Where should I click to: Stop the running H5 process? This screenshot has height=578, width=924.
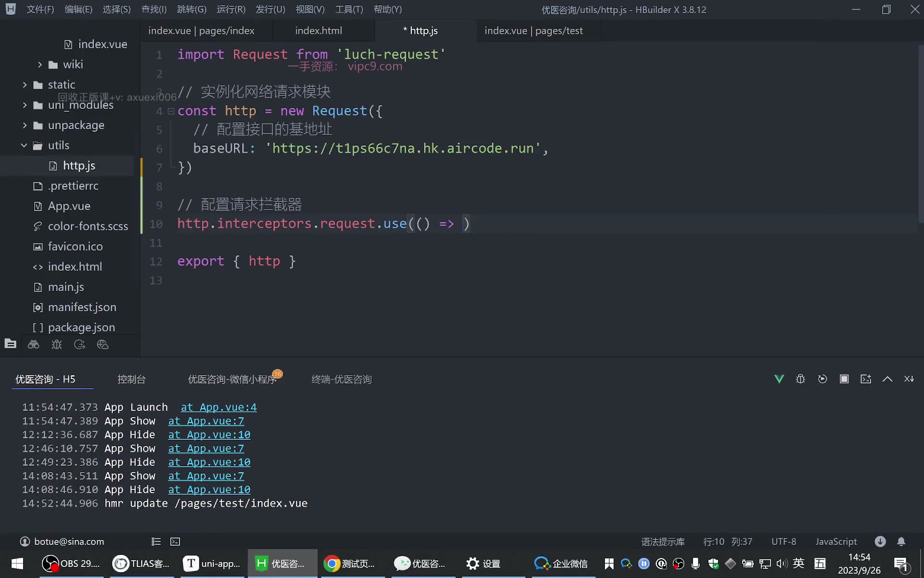844,379
